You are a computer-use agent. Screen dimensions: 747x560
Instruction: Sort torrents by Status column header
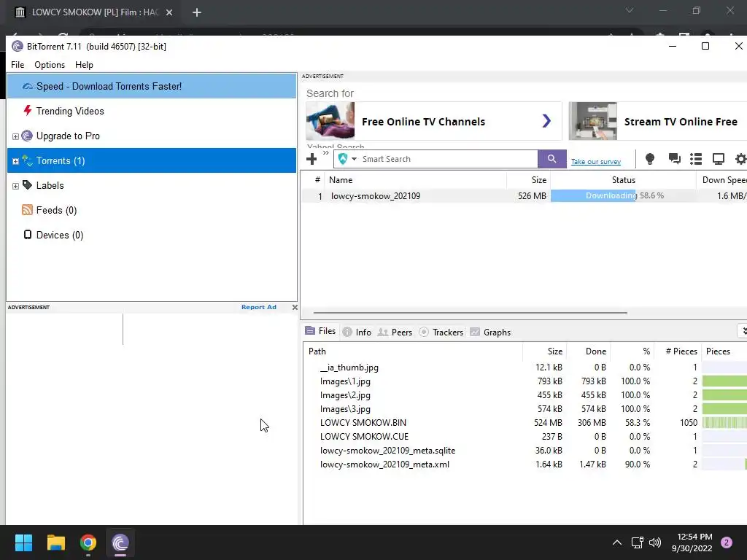[623, 180]
